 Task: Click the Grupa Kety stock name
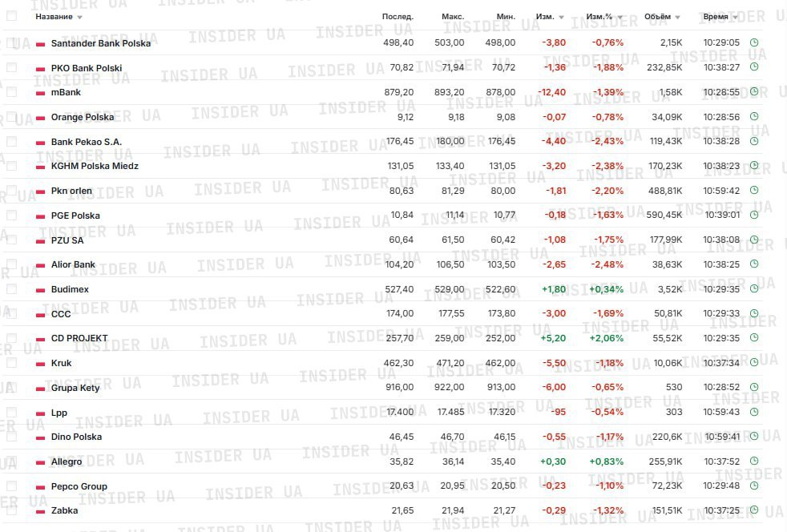point(75,388)
